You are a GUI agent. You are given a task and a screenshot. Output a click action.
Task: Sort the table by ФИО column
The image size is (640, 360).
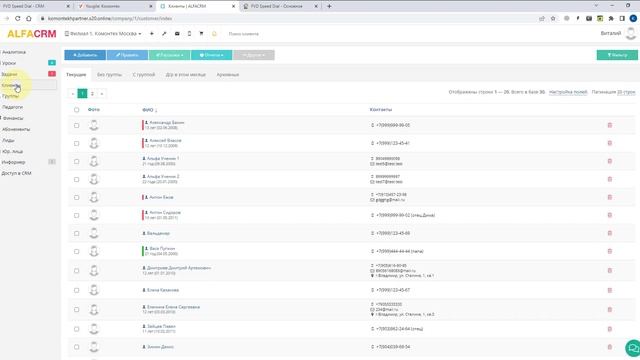coord(149,110)
